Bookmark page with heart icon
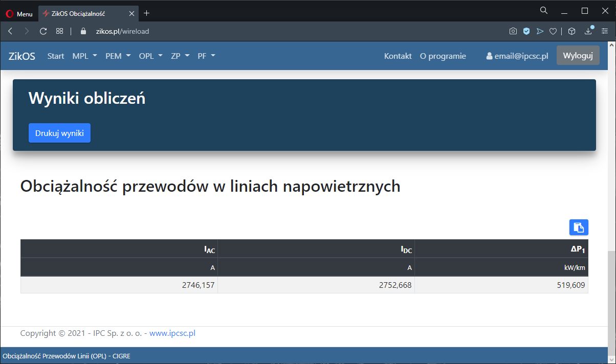This screenshot has width=616, height=364. [553, 31]
